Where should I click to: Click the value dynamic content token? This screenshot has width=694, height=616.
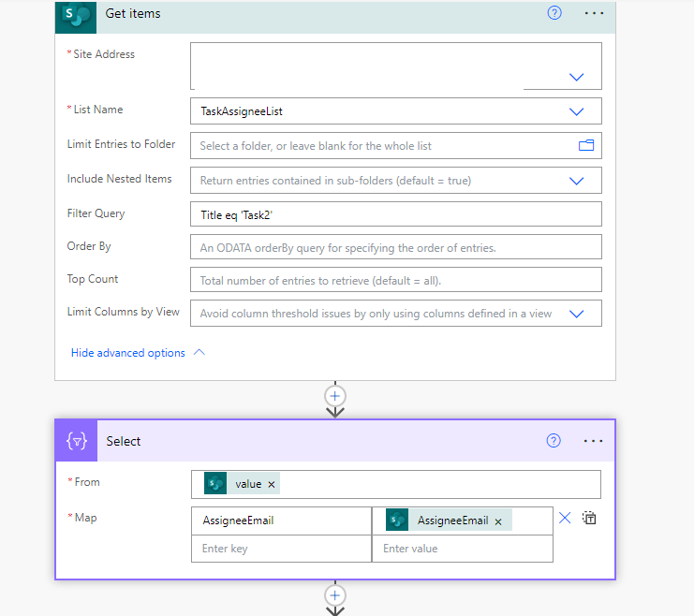242,484
